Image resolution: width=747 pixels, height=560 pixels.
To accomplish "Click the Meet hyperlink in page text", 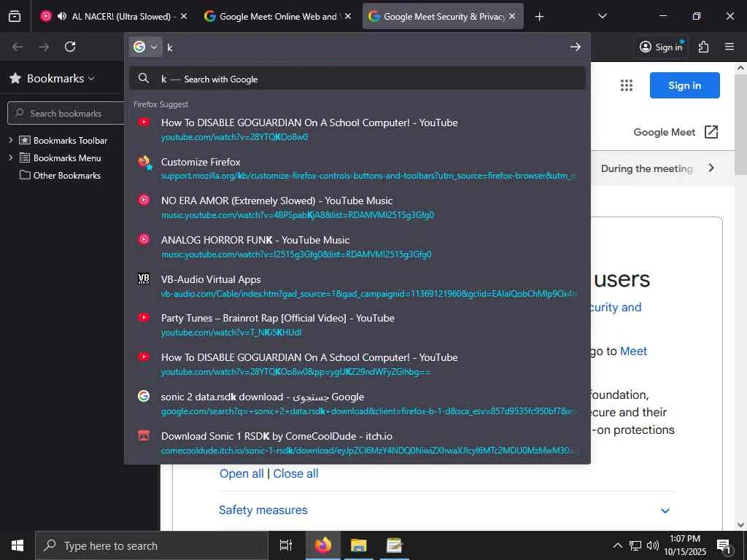I will click(x=633, y=351).
